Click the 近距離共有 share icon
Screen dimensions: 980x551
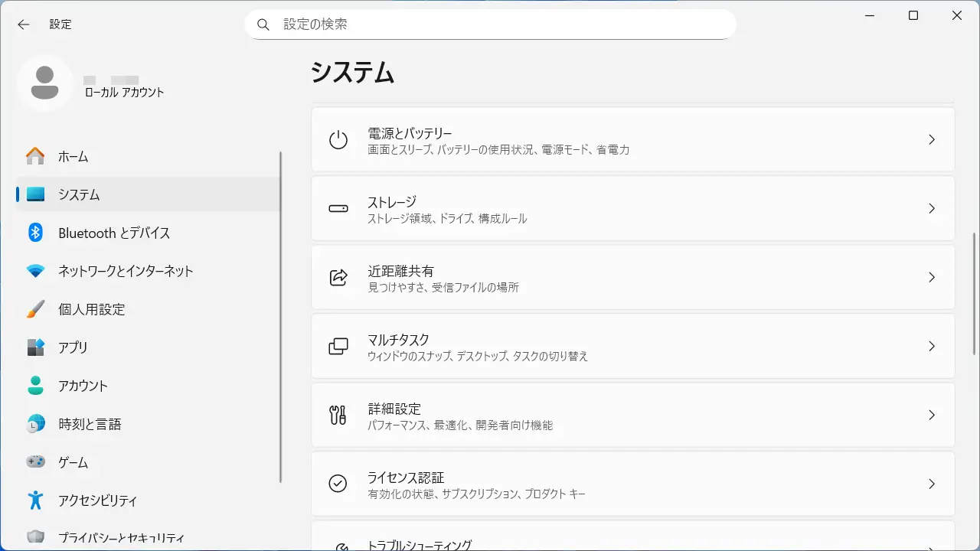338,278
